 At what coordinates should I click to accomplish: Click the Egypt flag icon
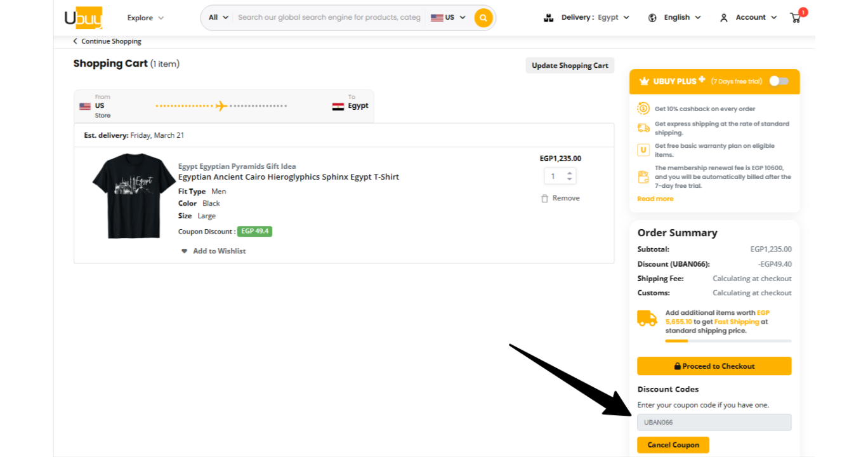(x=338, y=107)
